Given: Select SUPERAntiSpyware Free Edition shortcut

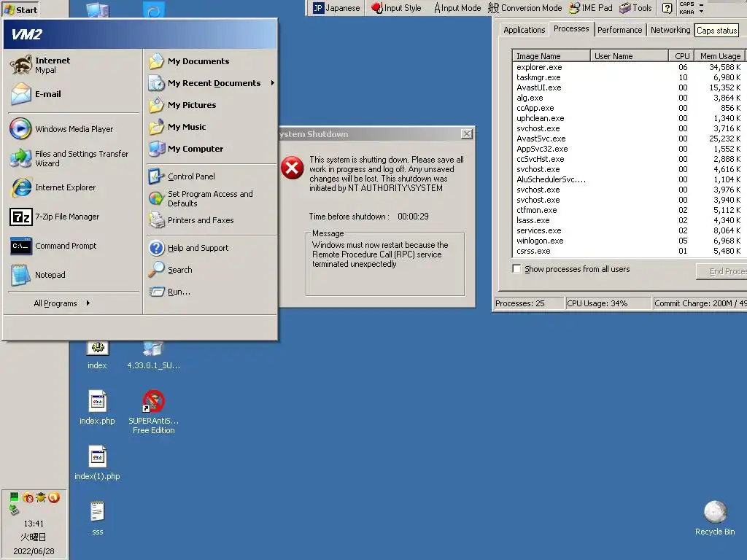Looking at the screenshot, I should (x=153, y=413).
